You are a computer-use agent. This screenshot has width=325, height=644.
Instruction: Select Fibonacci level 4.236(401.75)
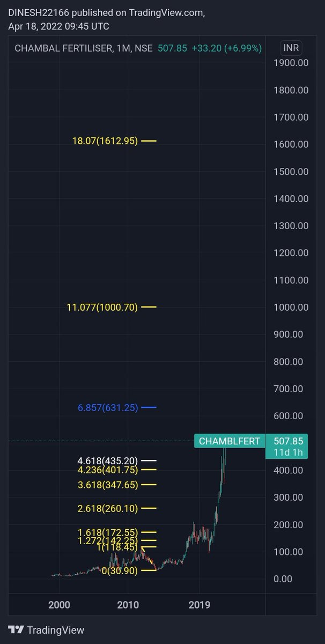[108, 470]
